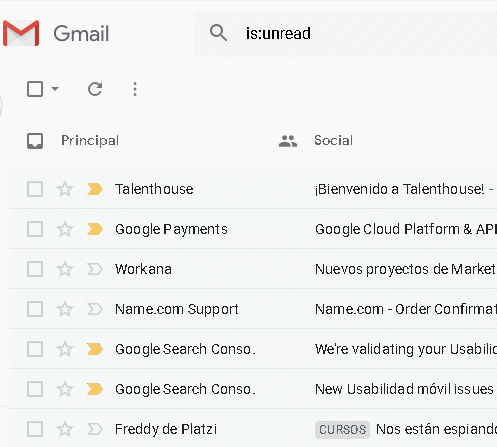Toggle importance marker on Google Payments email
Screen dimensions: 497x447
[95, 229]
